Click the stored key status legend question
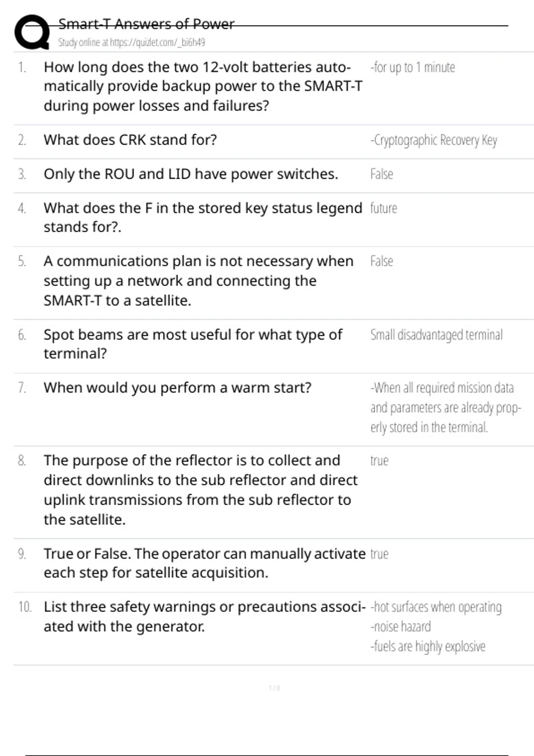This screenshot has height=756, width=534. coord(202,217)
